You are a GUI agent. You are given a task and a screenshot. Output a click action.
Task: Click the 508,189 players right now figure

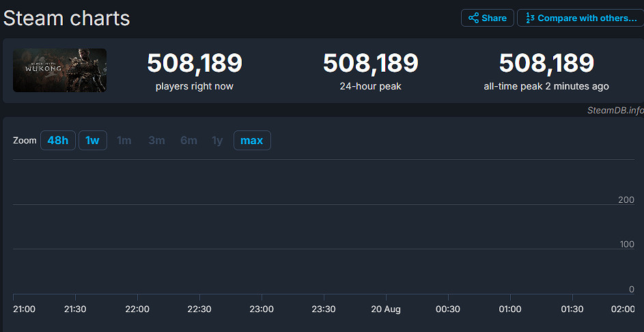[x=195, y=64]
